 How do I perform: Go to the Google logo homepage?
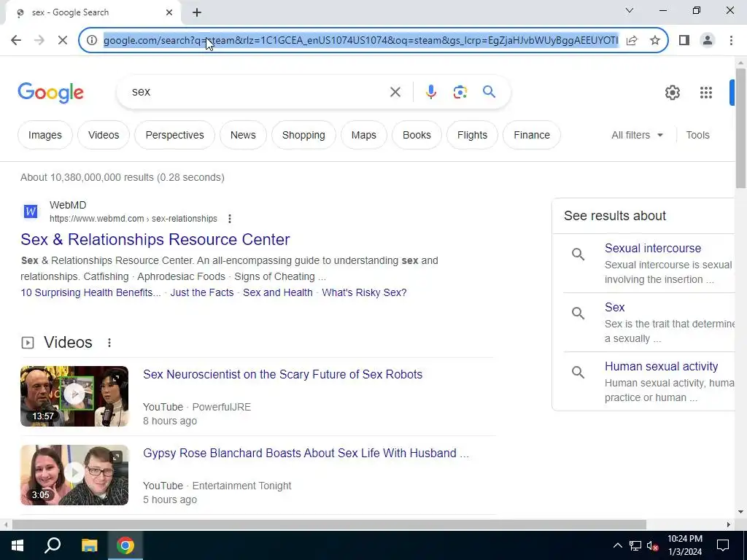coord(50,93)
